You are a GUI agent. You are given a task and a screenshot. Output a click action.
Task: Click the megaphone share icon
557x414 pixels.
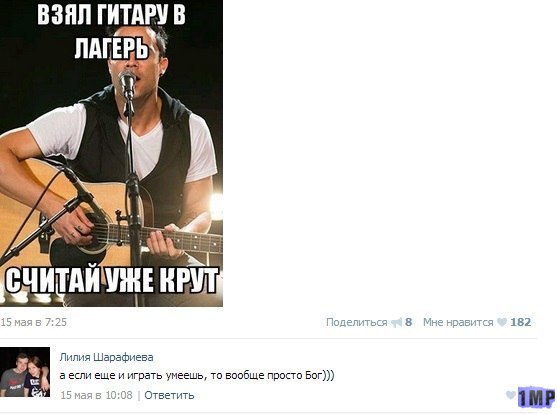pyautogui.click(x=396, y=322)
